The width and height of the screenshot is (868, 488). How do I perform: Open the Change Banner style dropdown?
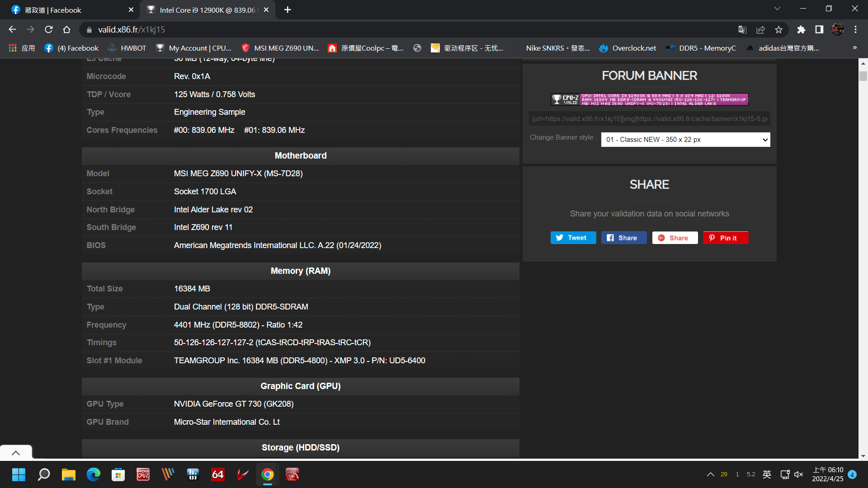click(x=685, y=139)
